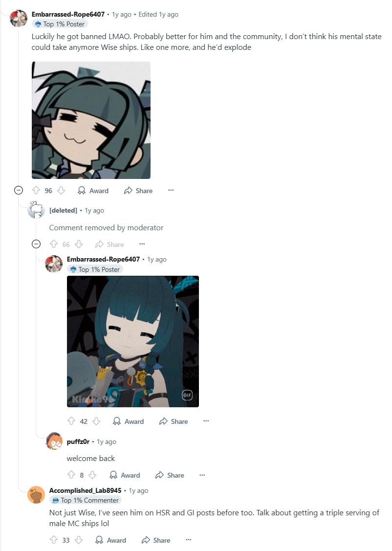The width and height of the screenshot is (392, 551).
Task: Play the GIF of the green-haired character
Action: pyautogui.click(x=133, y=342)
